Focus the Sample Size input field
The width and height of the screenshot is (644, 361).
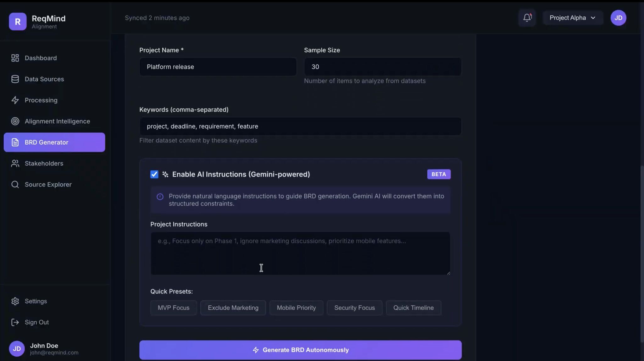pyautogui.click(x=383, y=67)
